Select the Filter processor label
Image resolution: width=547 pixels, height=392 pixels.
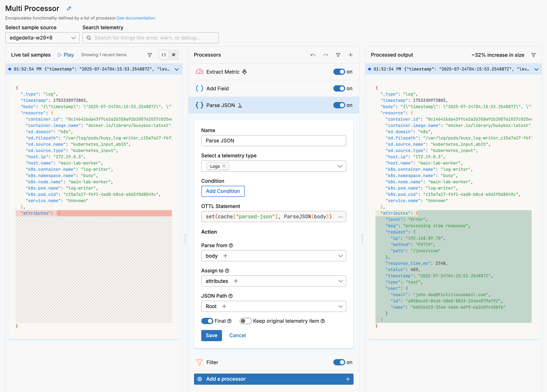click(212, 362)
